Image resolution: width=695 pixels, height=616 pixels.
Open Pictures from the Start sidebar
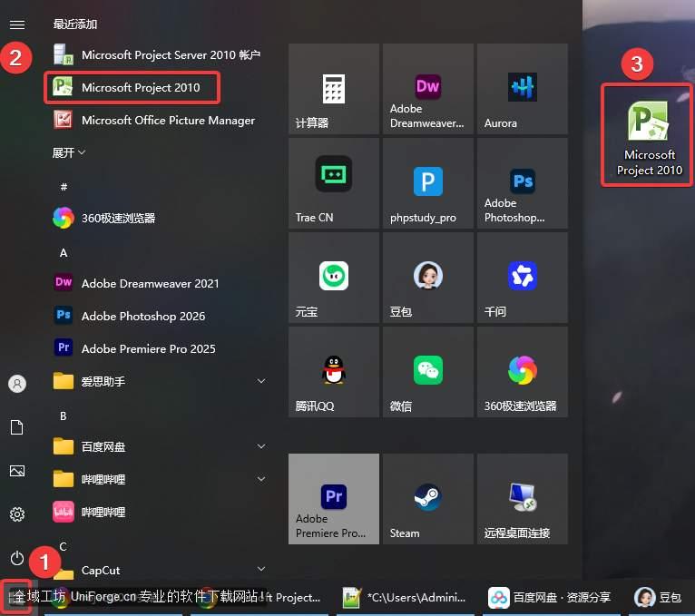coord(17,471)
